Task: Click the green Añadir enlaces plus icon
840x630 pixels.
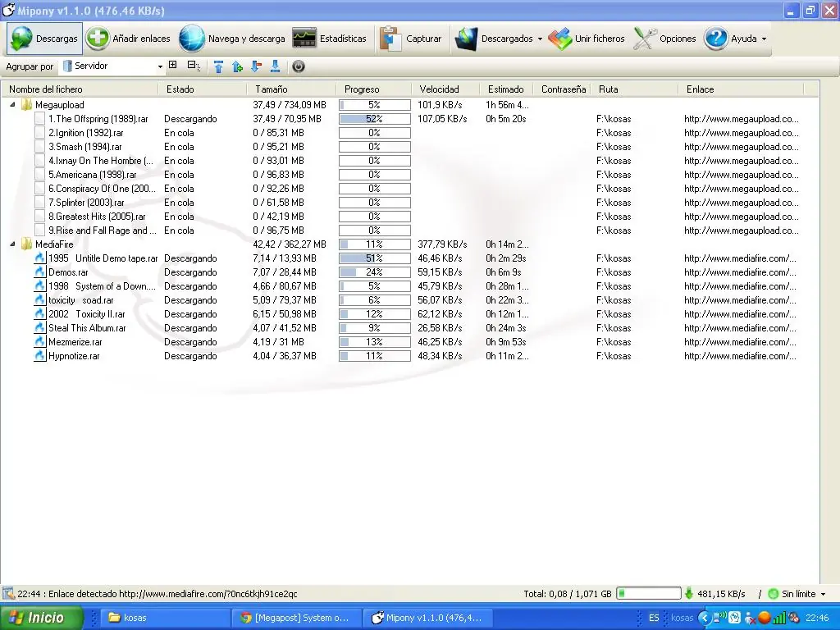Action: [98, 39]
